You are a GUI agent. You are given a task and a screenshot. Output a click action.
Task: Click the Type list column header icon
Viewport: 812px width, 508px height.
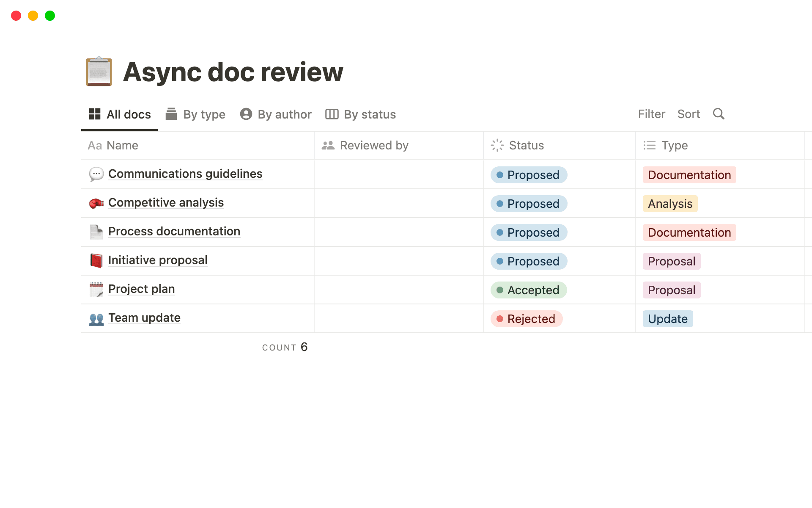point(650,145)
